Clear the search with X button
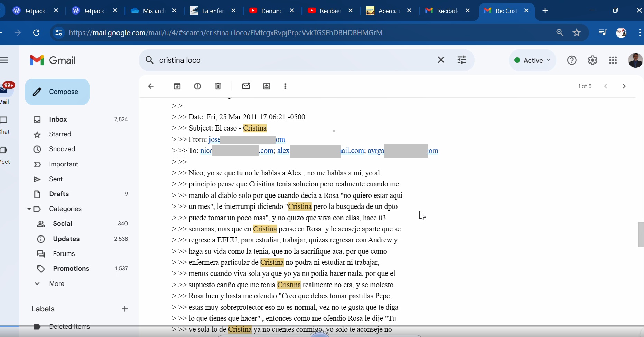Viewport: 644px width, 337px height. (x=441, y=60)
